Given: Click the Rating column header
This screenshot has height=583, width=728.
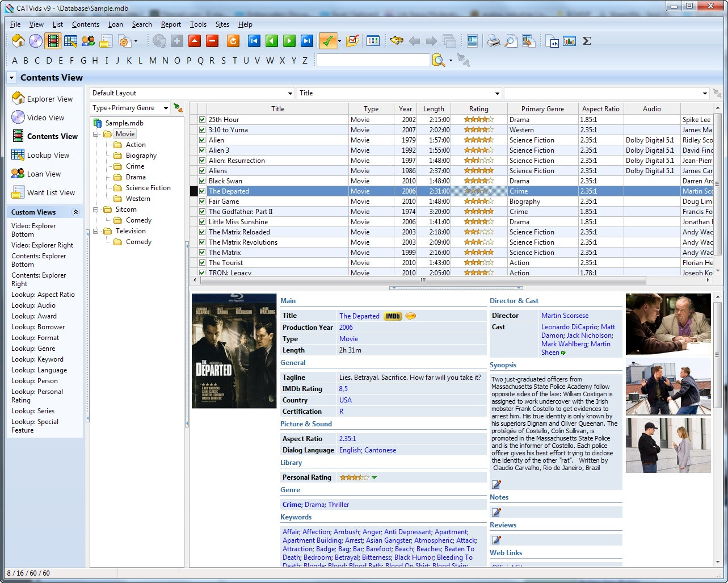Looking at the screenshot, I should click(478, 109).
